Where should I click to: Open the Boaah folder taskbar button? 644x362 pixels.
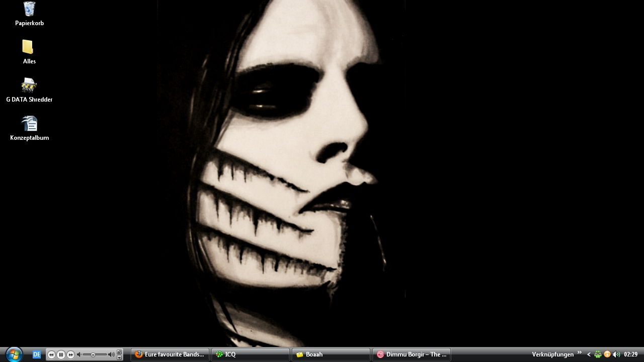coord(331,354)
